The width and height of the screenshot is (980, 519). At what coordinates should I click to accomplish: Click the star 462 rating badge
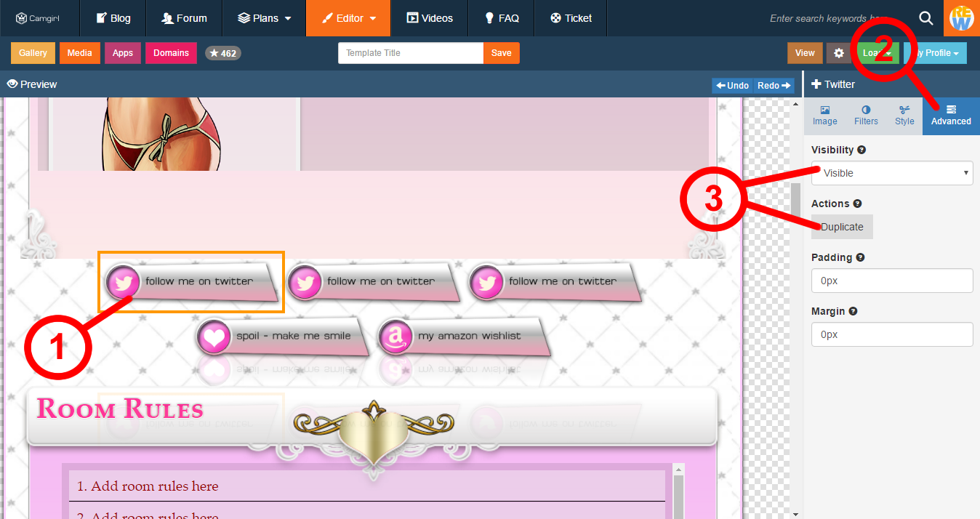[x=223, y=53]
